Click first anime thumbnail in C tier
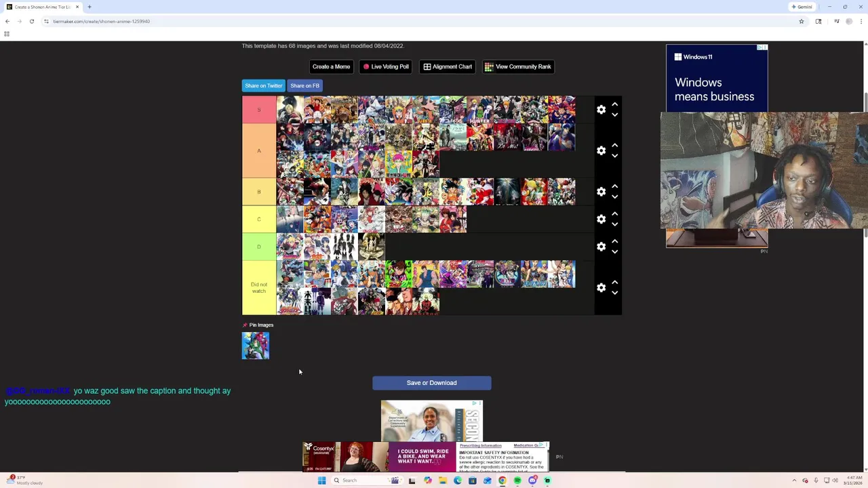 pos(290,219)
